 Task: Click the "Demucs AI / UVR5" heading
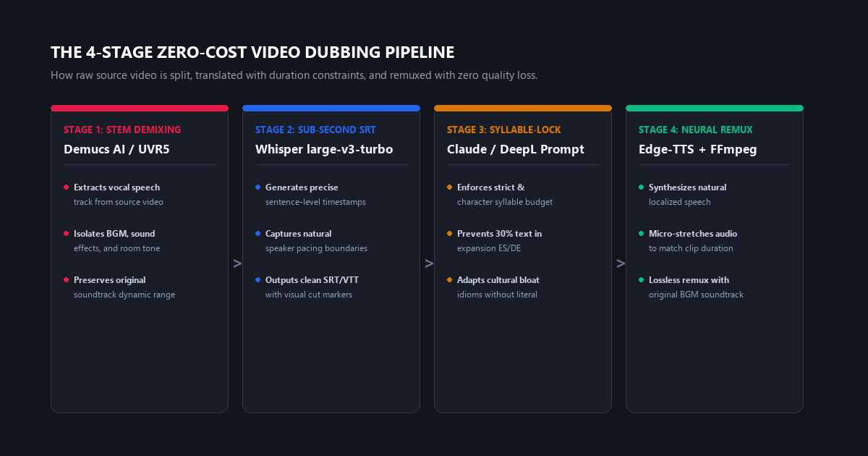[x=116, y=150]
